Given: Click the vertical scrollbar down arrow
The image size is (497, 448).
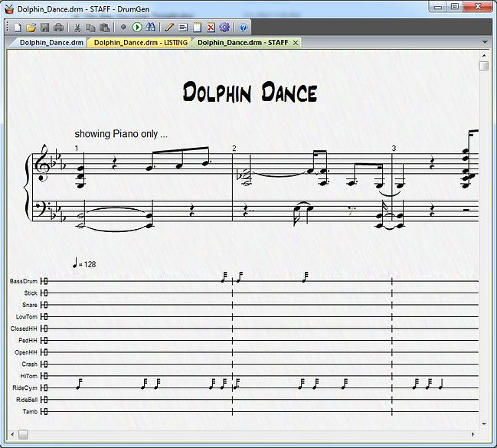Looking at the screenshot, I should point(484,423).
